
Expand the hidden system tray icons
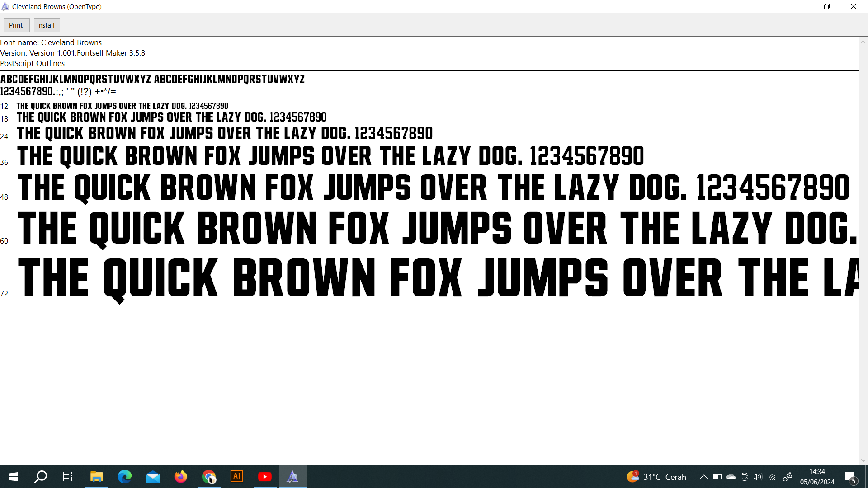(x=703, y=477)
